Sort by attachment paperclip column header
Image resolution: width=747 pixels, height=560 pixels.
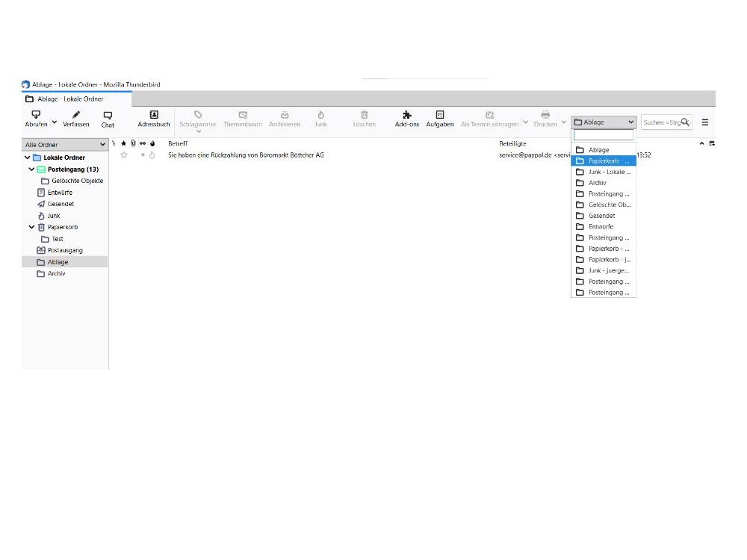[x=133, y=143]
